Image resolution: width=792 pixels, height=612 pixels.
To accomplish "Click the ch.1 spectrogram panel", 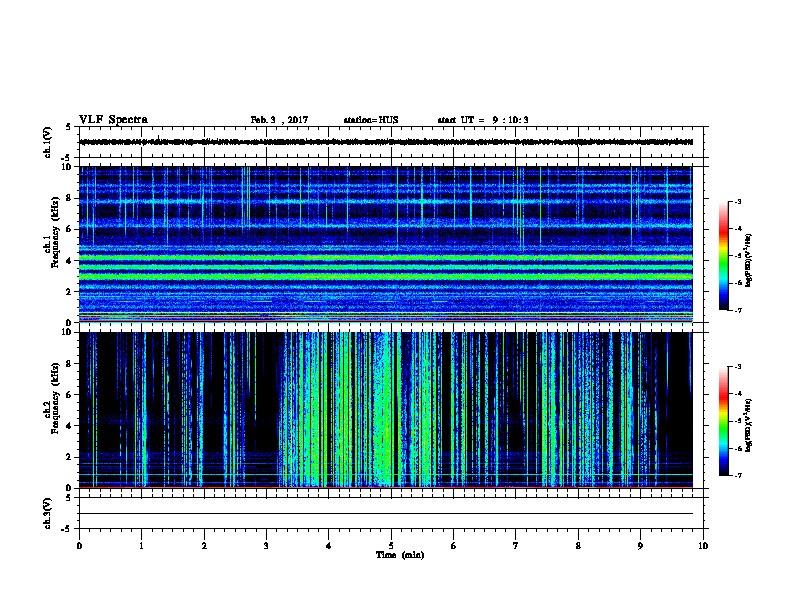I will (x=386, y=244).
